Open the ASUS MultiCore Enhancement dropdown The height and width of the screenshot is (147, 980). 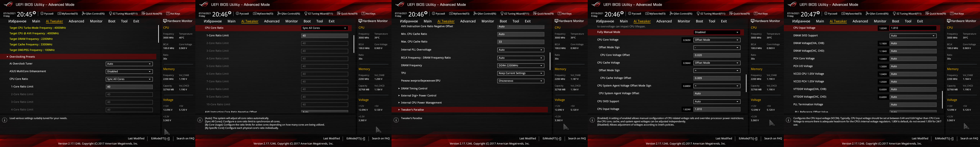pyautogui.click(x=129, y=71)
